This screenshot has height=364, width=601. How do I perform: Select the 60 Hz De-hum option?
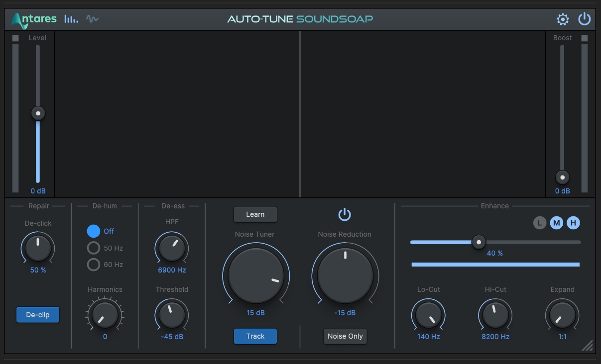click(94, 265)
